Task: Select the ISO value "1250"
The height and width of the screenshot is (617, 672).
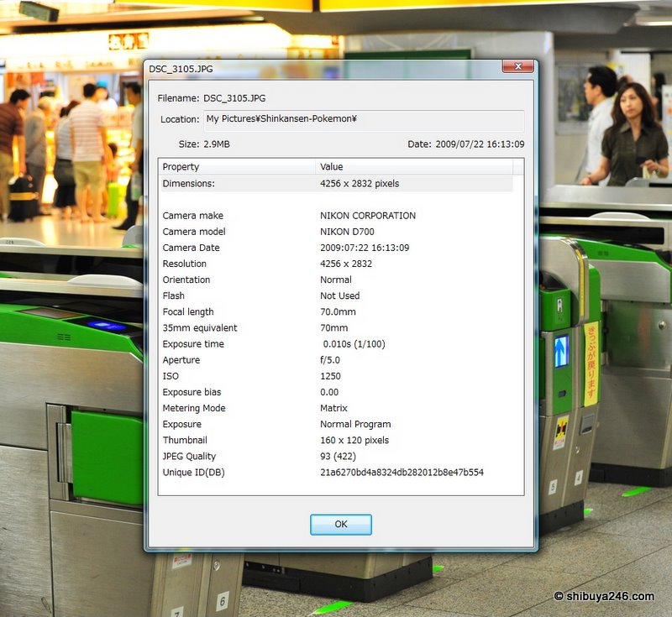Action: coord(330,376)
